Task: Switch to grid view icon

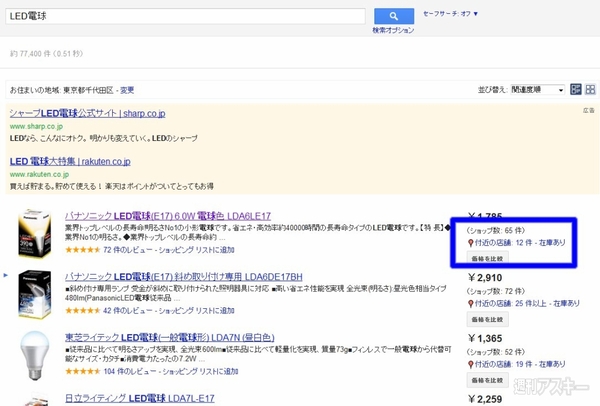Action: pos(590,90)
